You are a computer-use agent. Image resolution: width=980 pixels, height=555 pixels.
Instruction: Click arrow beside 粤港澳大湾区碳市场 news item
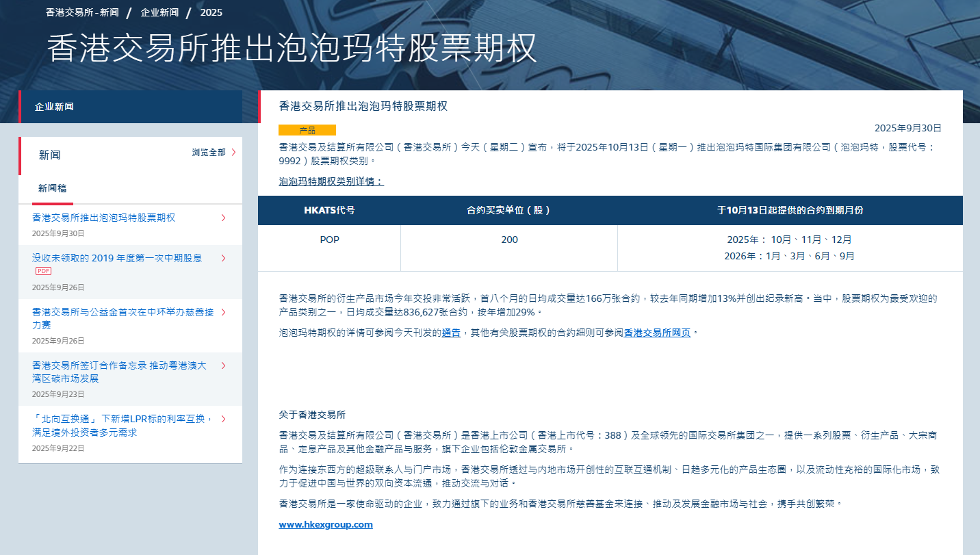223,365
